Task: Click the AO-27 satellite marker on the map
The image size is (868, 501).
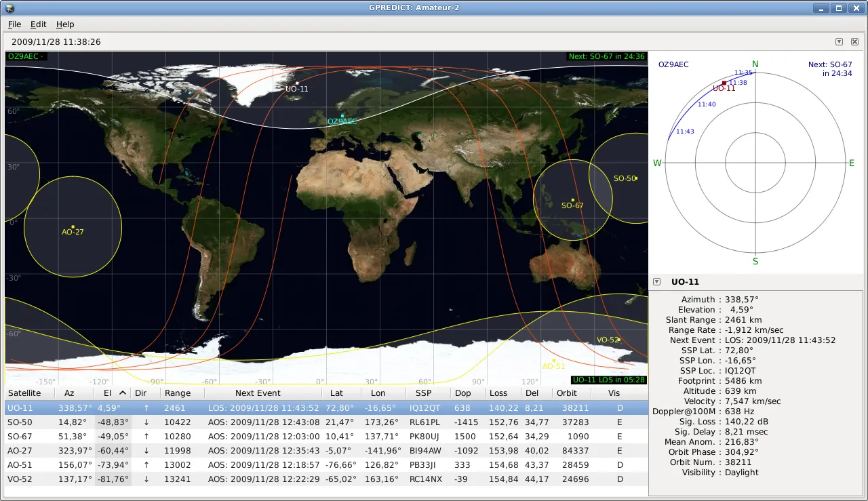Action: [x=72, y=225]
